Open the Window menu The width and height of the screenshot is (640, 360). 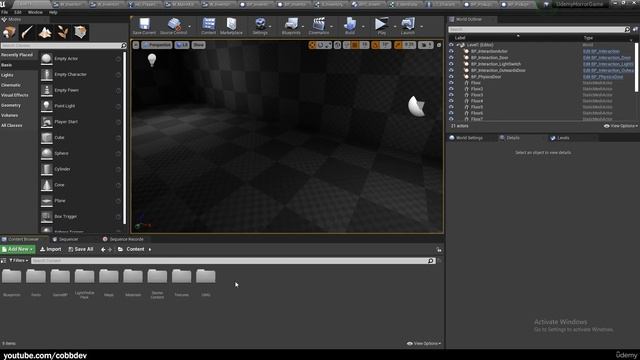pos(35,12)
